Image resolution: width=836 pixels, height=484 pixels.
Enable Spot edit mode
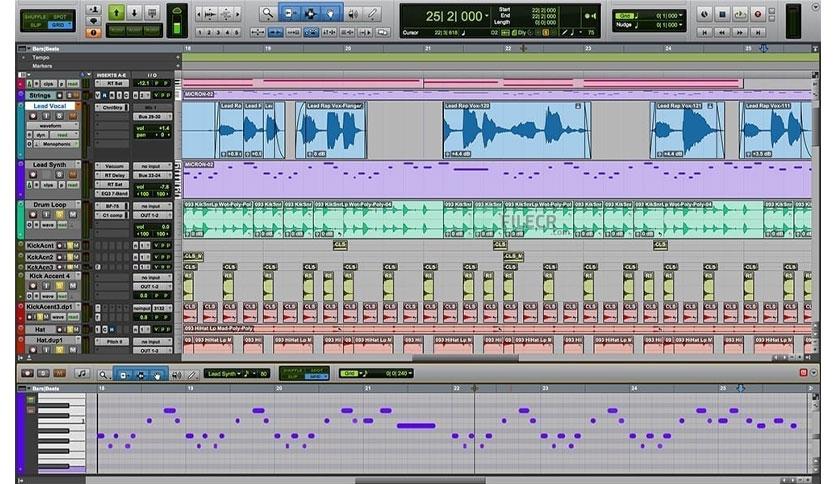coord(59,17)
